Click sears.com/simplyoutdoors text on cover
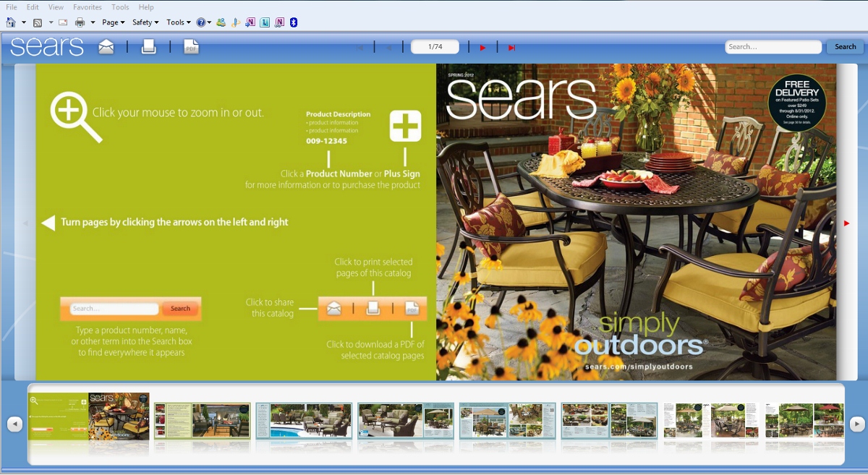Screen dimensions: 868x475 639,367
